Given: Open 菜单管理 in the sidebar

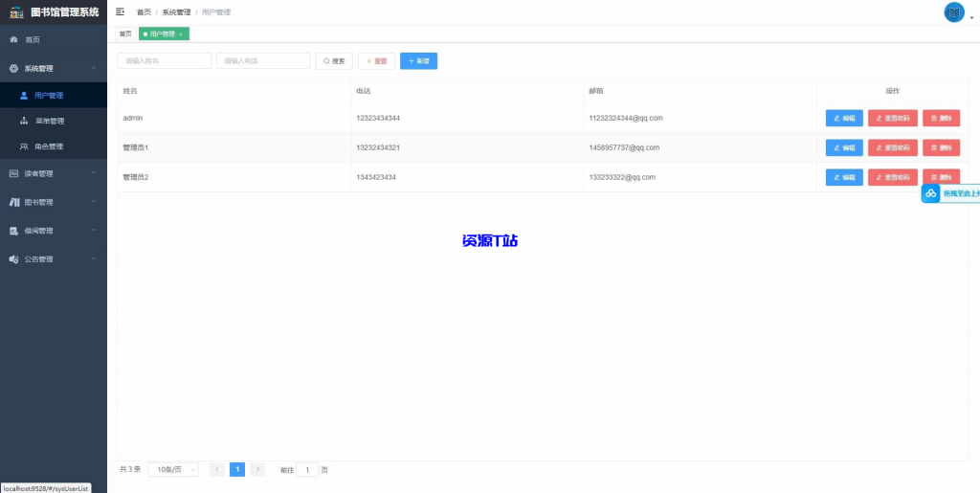Looking at the screenshot, I should (54, 122).
